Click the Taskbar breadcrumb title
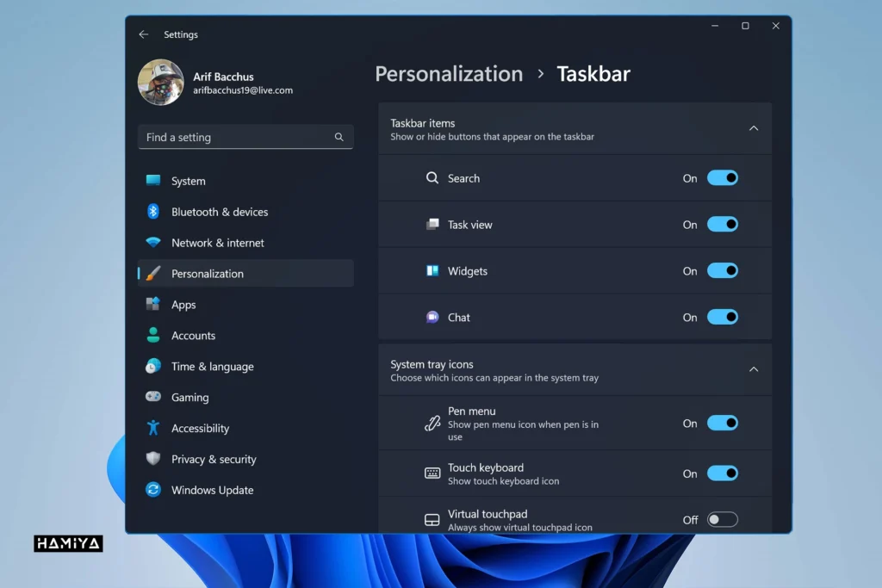882x588 pixels. tap(593, 74)
